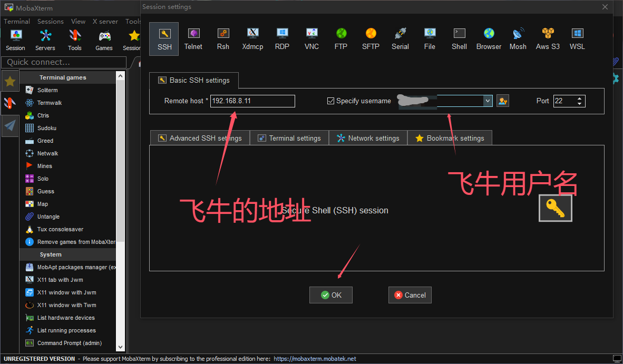Switch to Terminal settings tab
This screenshot has width=623, height=364.
(289, 138)
